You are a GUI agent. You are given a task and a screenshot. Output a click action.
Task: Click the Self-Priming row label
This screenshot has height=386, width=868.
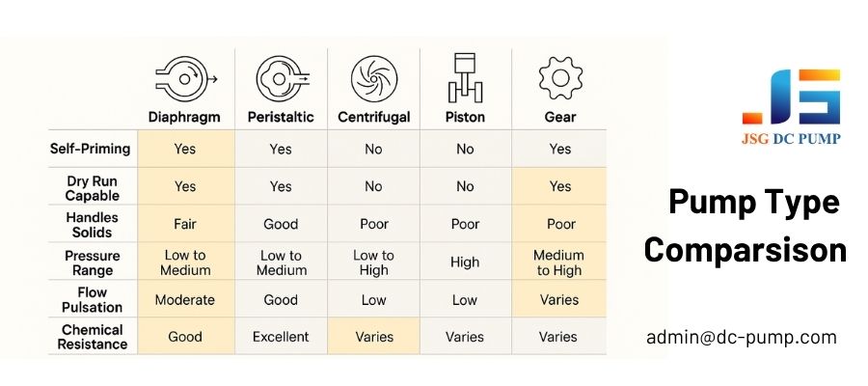(91, 149)
